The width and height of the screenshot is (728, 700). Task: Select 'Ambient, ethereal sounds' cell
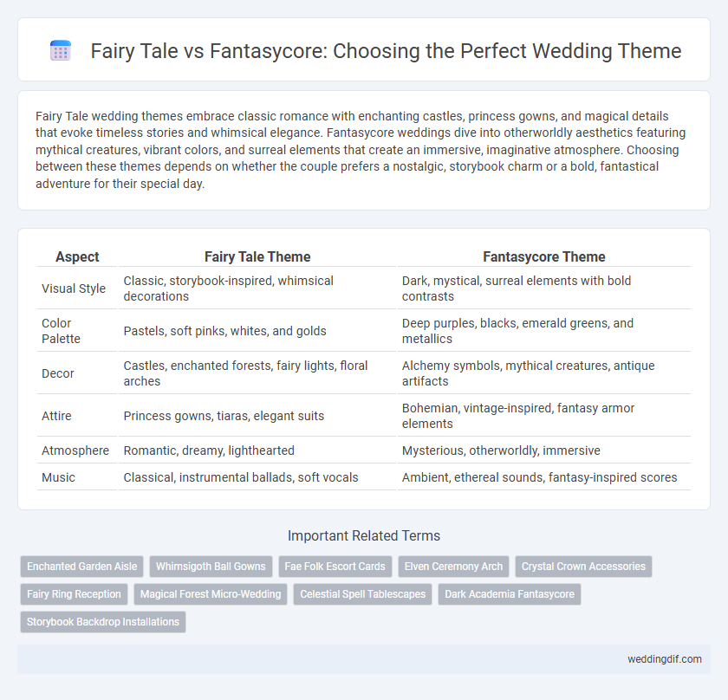pyautogui.click(x=543, y=477)
